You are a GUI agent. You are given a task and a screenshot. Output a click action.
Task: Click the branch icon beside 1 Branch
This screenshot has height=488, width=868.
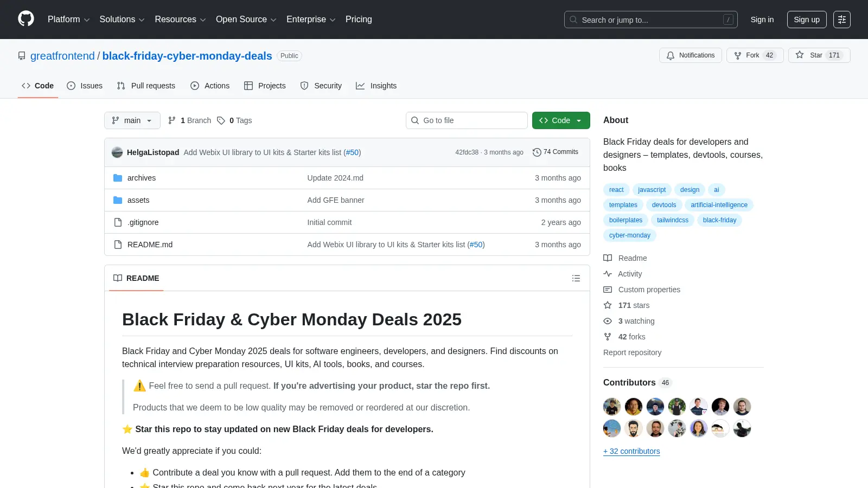coord(172,120)
